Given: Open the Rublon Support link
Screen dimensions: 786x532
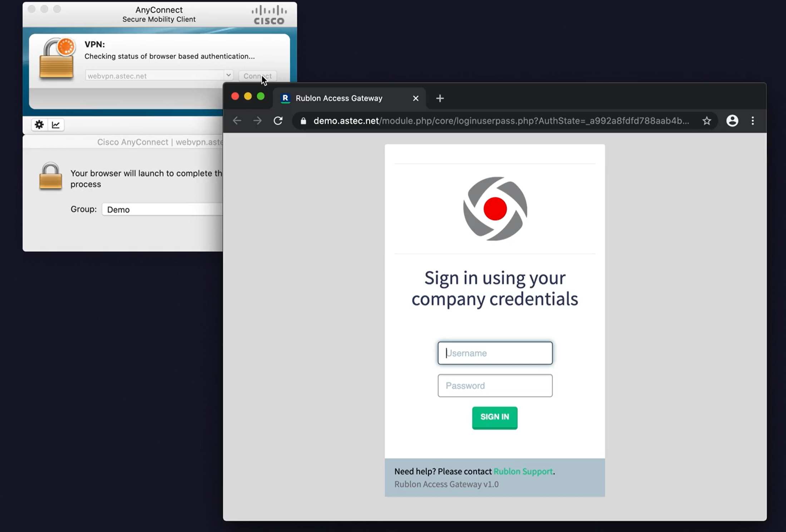Looking at the screenshot, I should (x=523, y=471).
